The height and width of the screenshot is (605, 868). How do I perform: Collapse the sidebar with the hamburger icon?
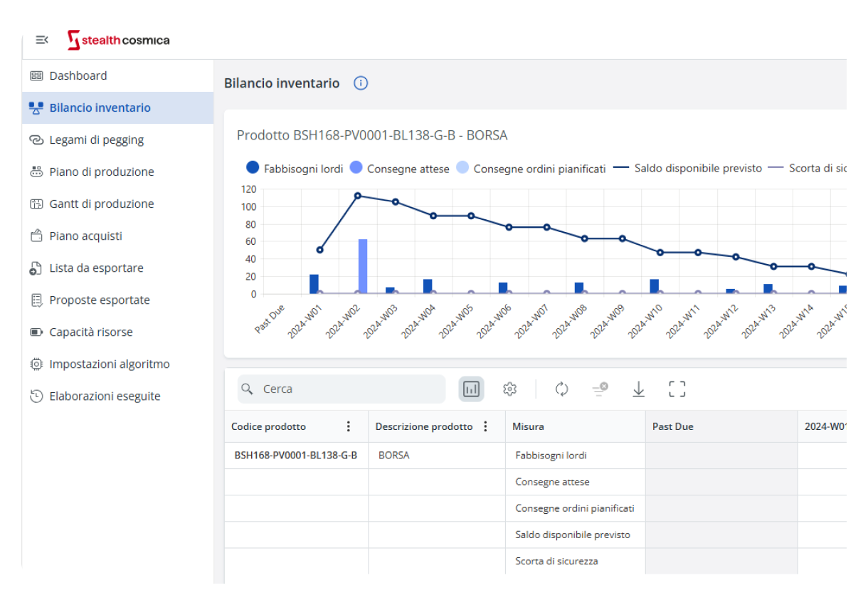coord(42,40)
